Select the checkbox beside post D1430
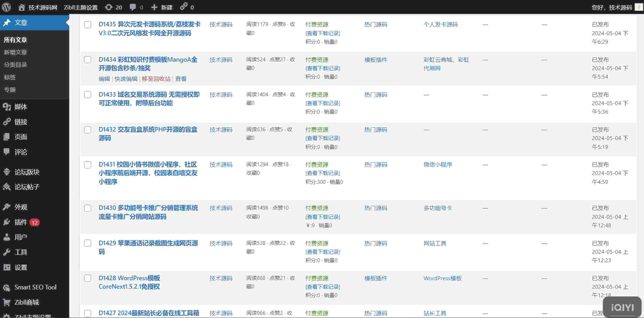 point(88,208)
